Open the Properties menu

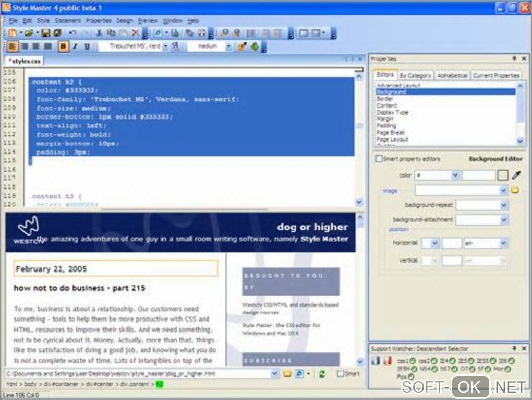coord(99,21)
